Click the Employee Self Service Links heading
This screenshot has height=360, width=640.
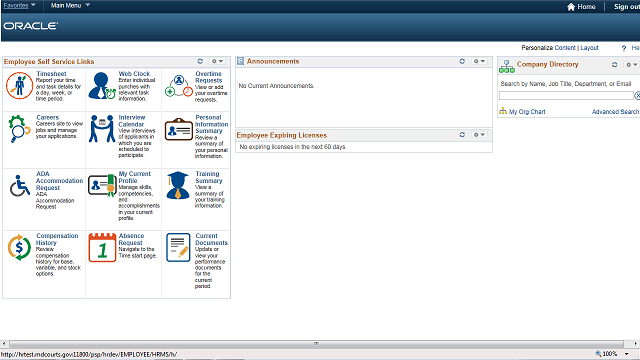point(49,62)
